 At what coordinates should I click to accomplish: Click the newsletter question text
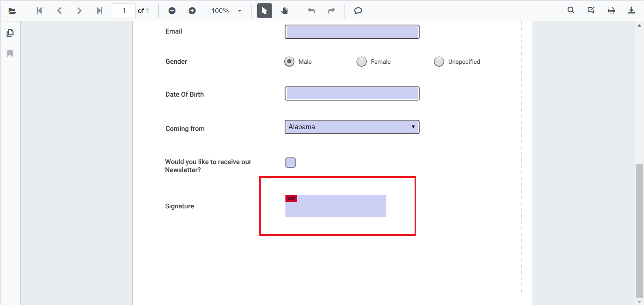pos(208,166)
